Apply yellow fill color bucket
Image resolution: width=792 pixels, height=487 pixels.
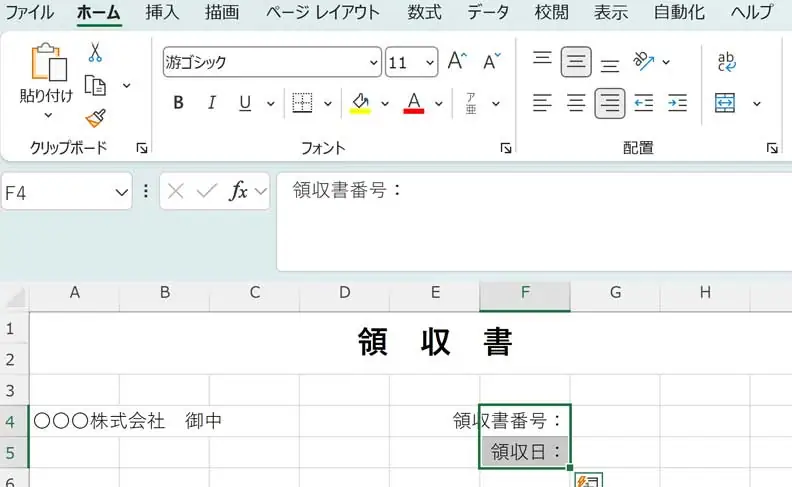tap(360, 103)
